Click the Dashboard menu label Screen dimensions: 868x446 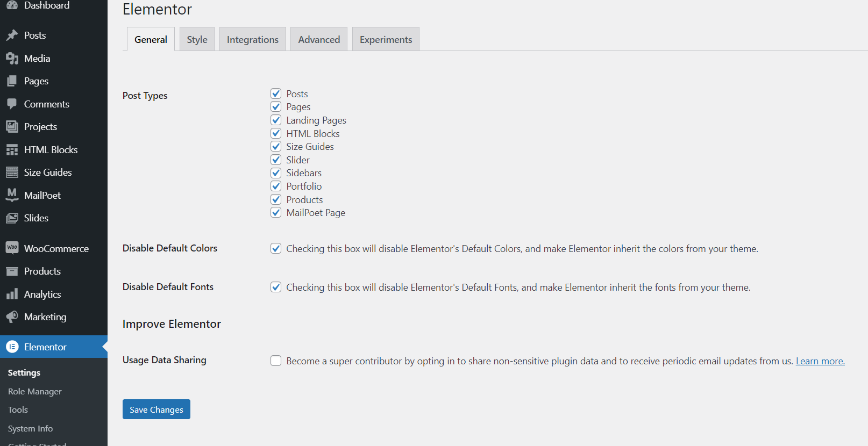point(47,5)
